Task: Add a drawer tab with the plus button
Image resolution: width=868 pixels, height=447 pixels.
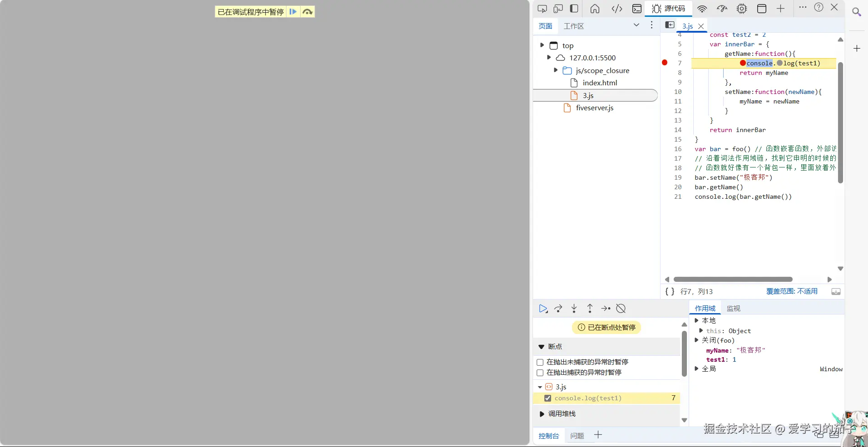Action: pyautogui.click(x=598, y=435)
